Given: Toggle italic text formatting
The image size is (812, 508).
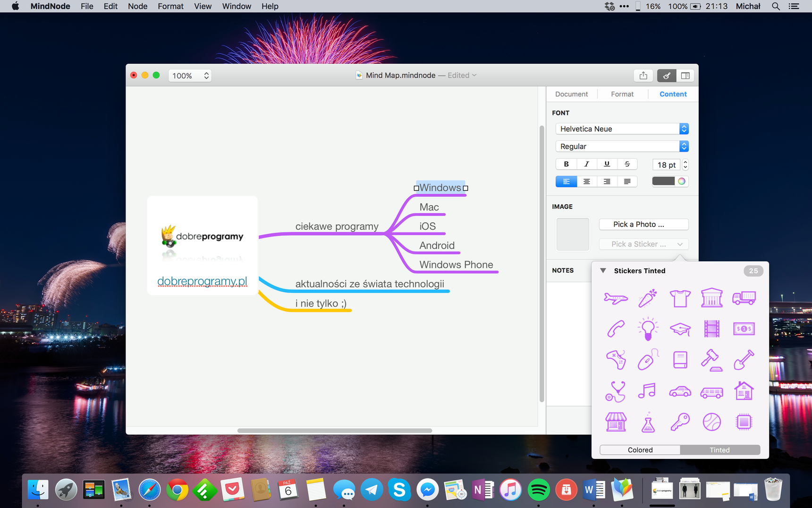Looking at the screenshot, I should (586, 164).
